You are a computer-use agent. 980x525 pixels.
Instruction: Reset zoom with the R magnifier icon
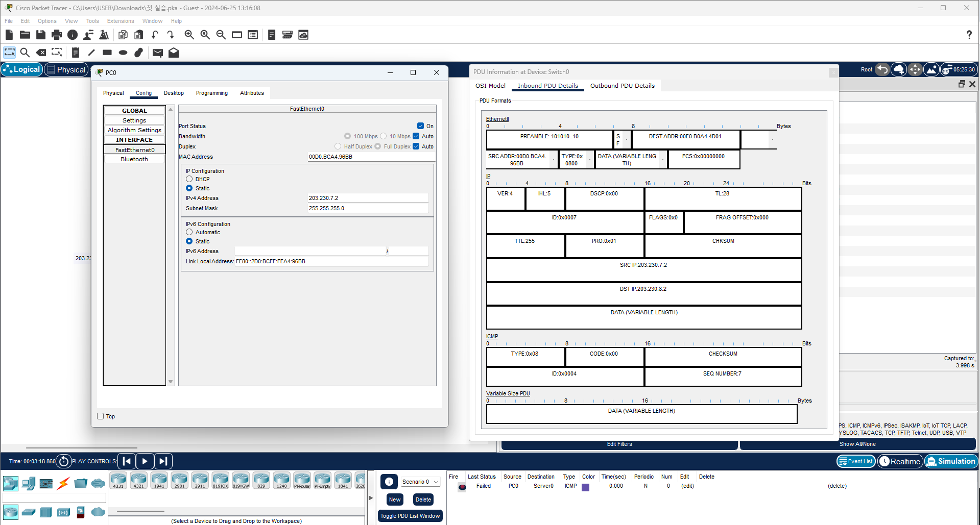pos(205,35)
